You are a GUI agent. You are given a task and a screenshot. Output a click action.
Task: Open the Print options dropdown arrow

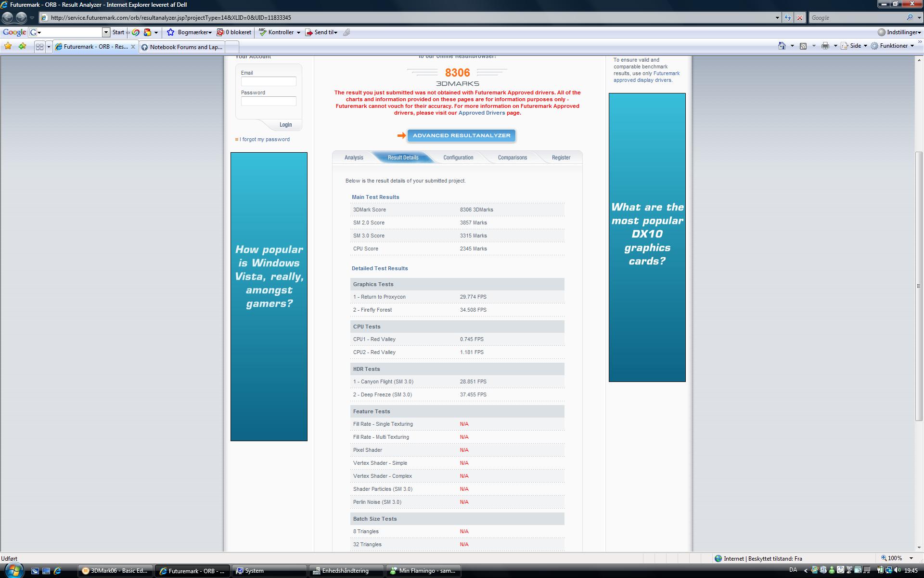pyautogui.click(x=835, y=46)
